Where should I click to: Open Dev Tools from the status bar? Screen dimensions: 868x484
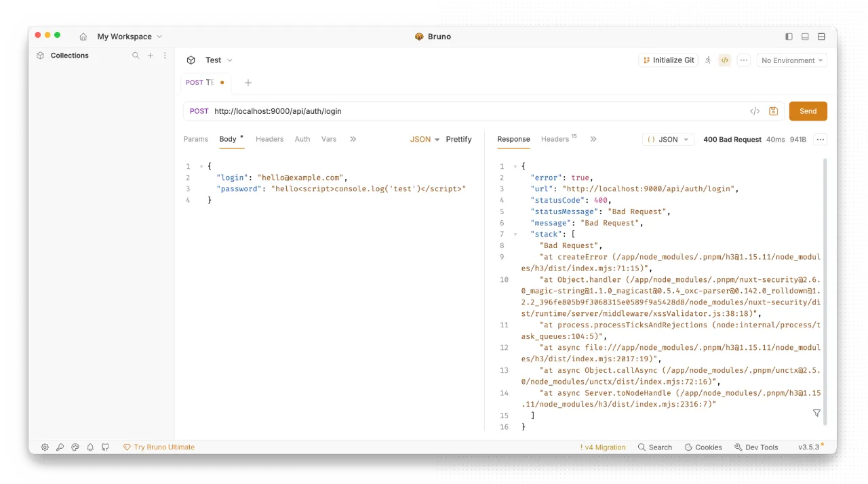(x=756, y=447)
